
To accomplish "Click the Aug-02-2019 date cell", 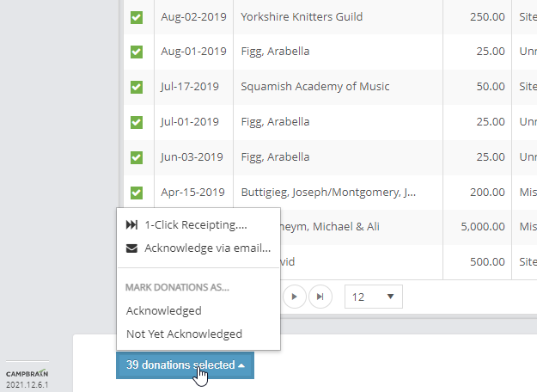I will (193, 17).
